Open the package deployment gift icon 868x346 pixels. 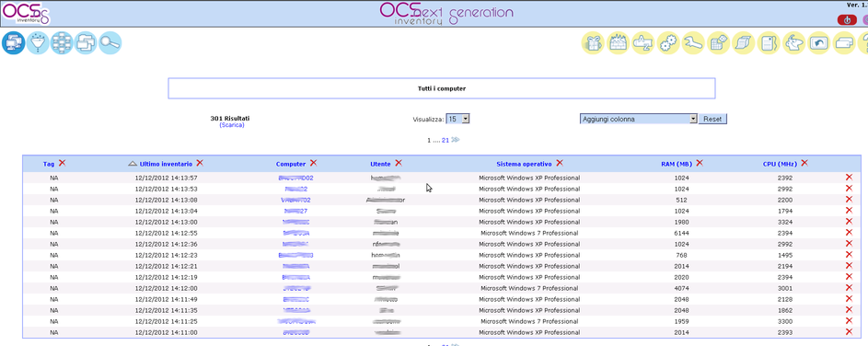(x=593, y=42)
